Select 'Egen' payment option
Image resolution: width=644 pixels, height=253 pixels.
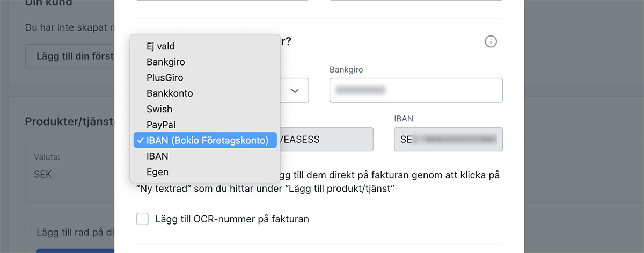[x=158, y=172]
